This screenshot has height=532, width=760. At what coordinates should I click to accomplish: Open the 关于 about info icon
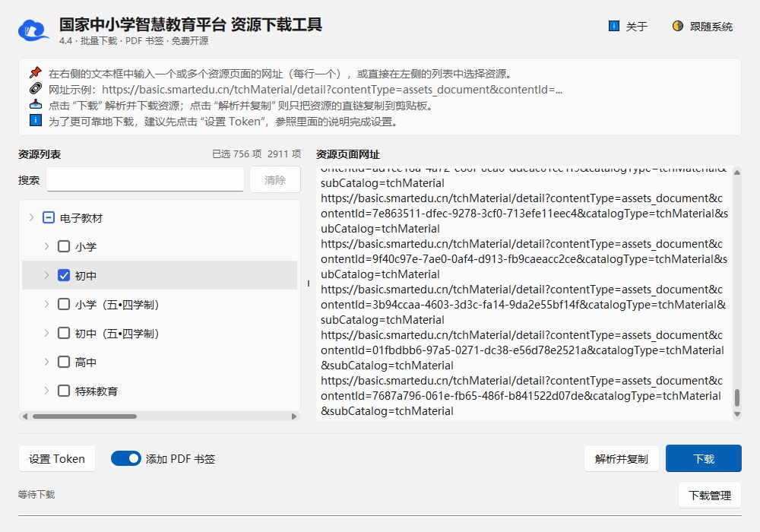coord(613,26)
